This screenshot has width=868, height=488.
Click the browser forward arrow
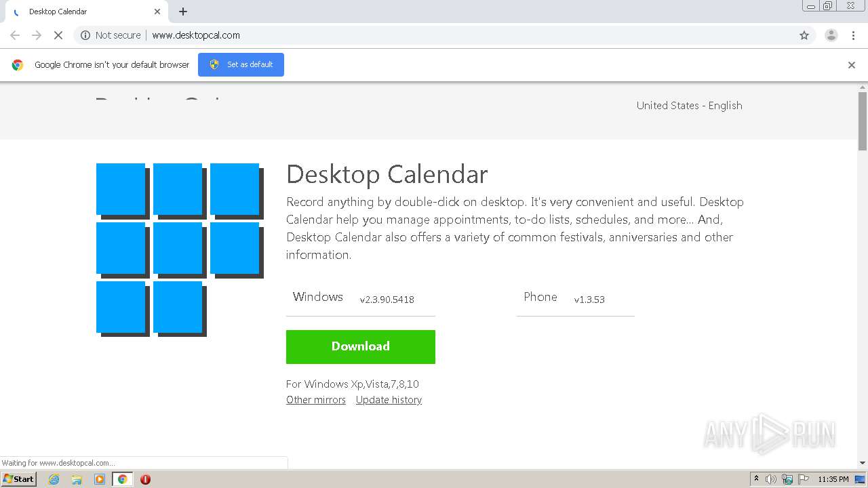point(37,35)
